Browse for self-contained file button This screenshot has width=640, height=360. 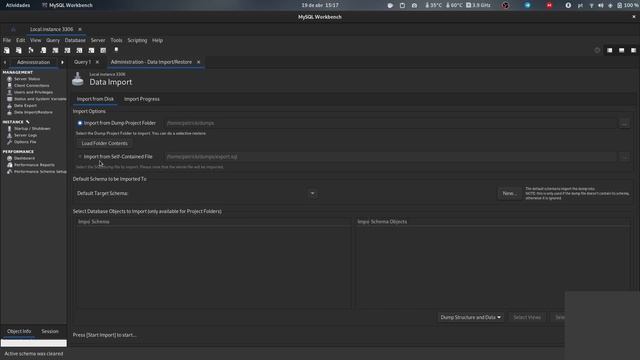click(624, 157)
